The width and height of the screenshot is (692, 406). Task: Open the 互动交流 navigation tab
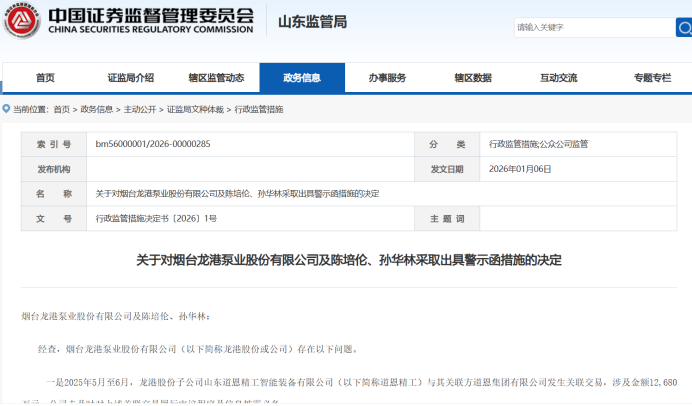[x=558, y=78]
